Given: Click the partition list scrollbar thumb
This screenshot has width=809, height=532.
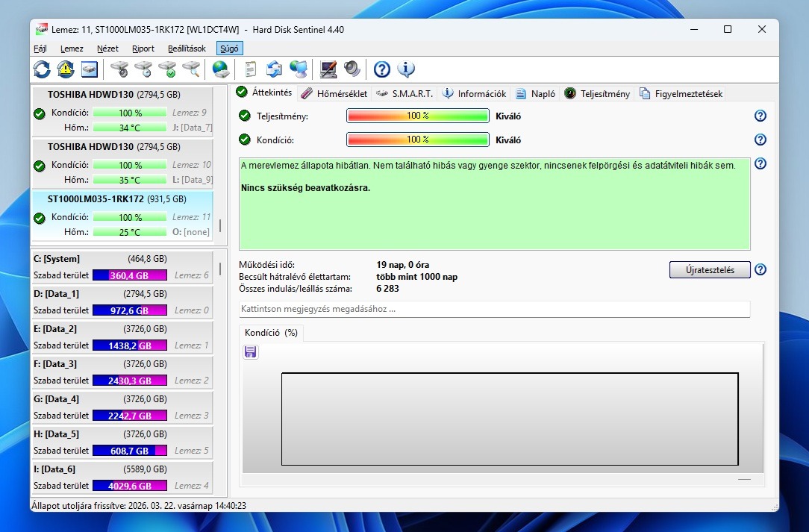Looking at the screenshot, I should click(x=220, y=269).
